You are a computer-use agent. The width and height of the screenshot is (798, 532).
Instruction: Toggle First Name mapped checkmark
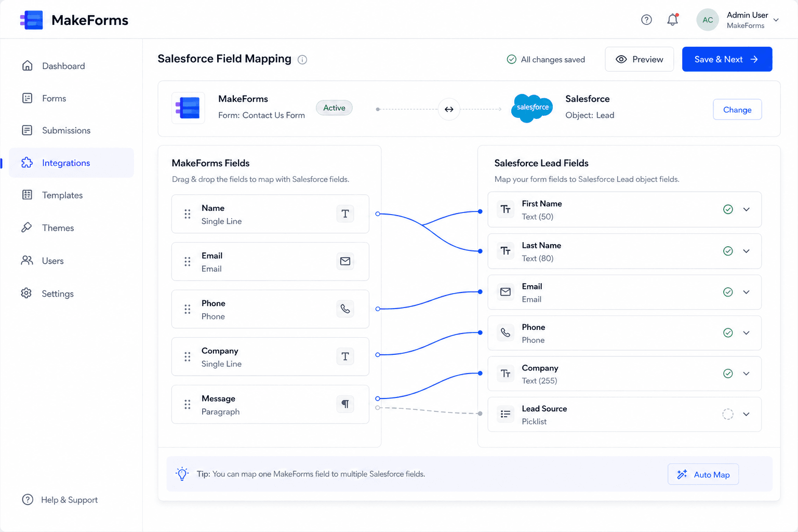pyautogui.click(x=728, y=209)
